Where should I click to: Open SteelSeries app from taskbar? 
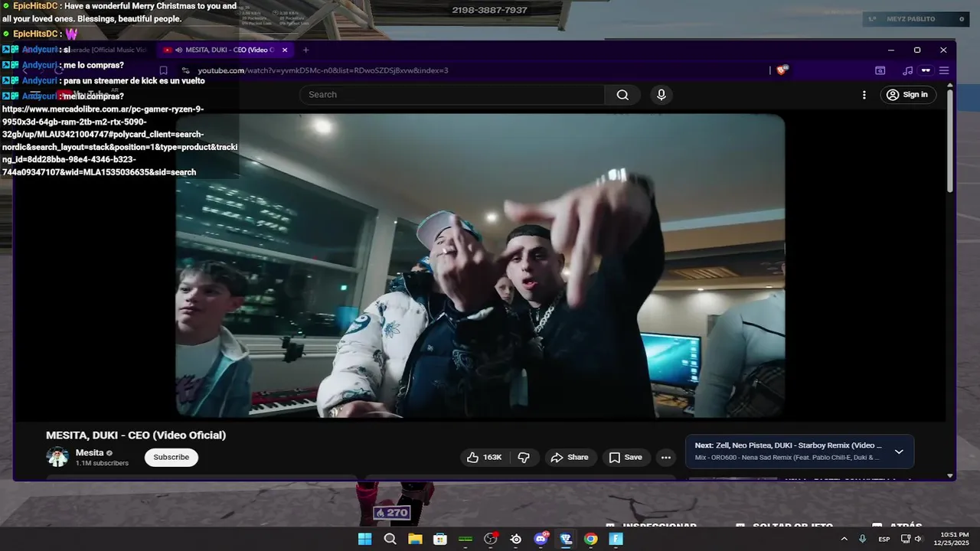(516, 539)
